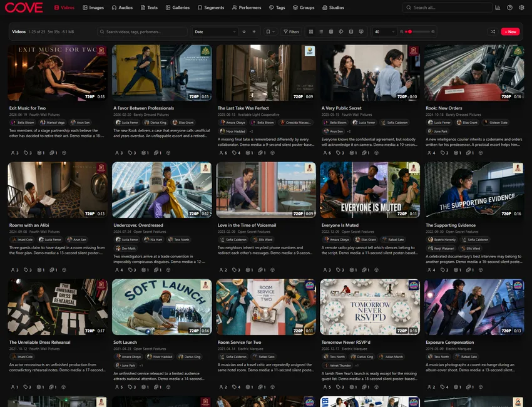Click the Groups tab

[x=304, y=8]
